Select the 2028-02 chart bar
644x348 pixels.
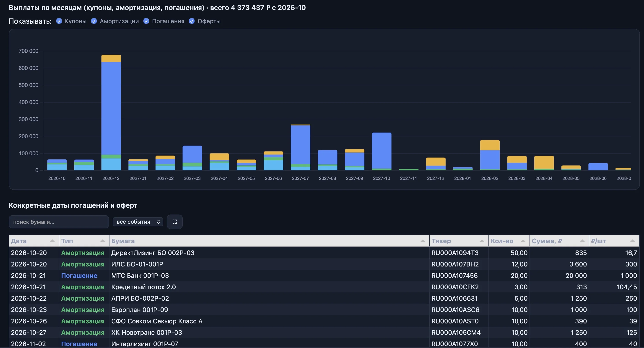[x=490, y=155]
